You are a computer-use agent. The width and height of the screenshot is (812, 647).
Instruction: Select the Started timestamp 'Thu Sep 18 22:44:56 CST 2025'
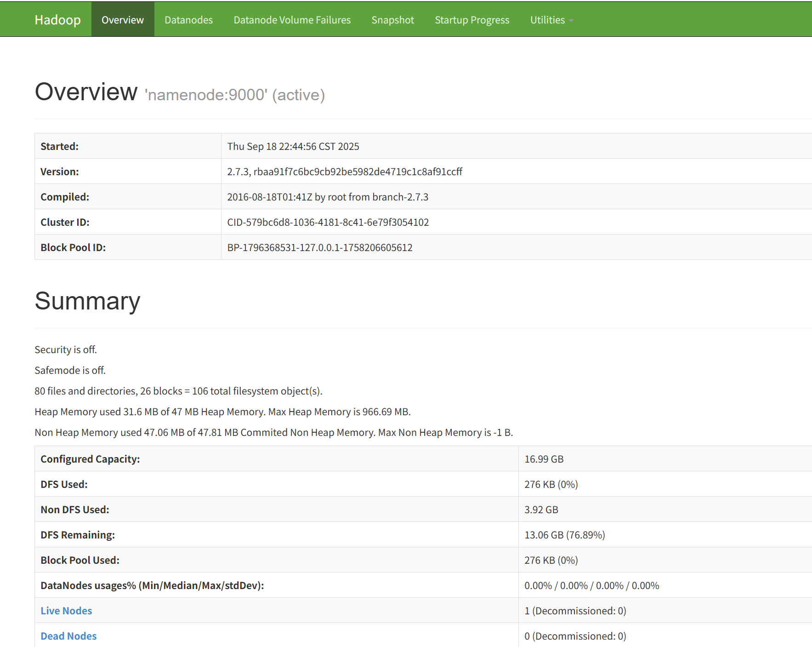[293, 146]
